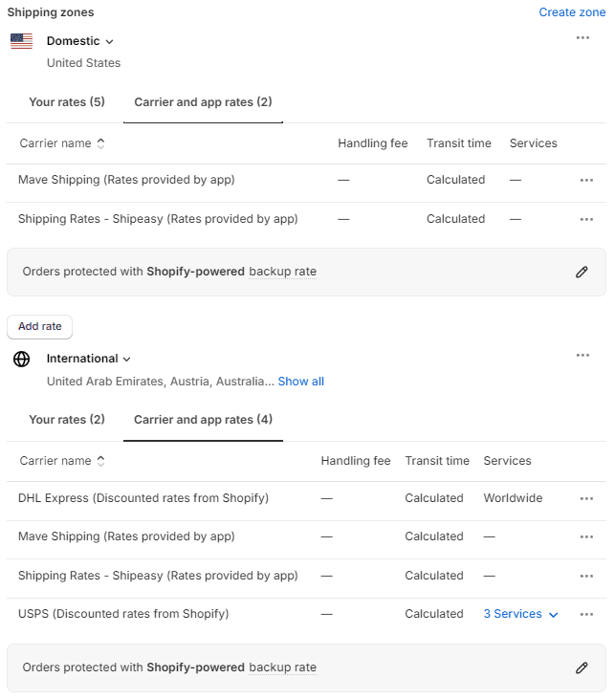Show all International countries
The height and width of the screenshot is (700, 615).
(x=300, y=382)
